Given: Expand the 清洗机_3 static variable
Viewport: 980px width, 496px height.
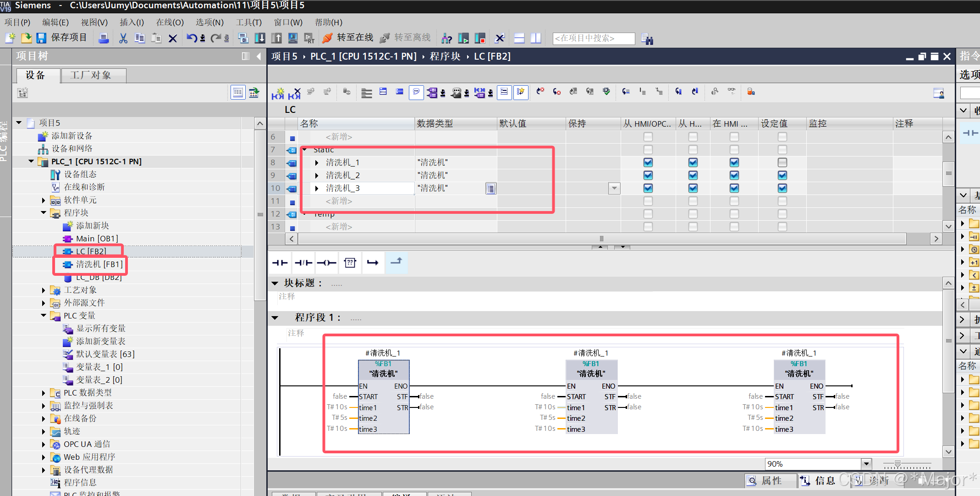Looking at the screenshot, I should point(317,188).
